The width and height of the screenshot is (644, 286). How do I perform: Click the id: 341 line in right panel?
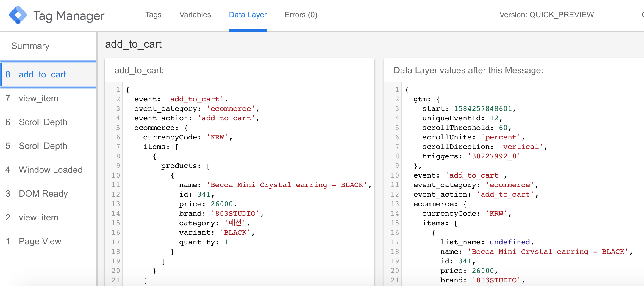pos(458,261)
